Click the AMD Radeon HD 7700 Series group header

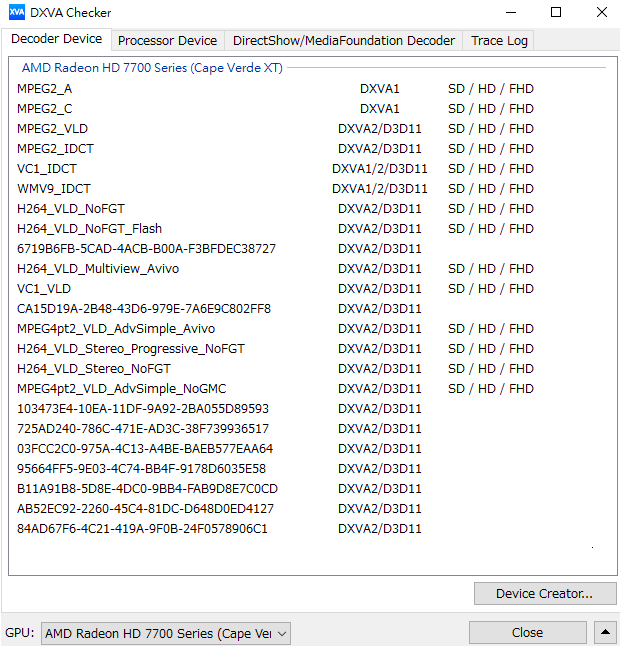[152, 67]
